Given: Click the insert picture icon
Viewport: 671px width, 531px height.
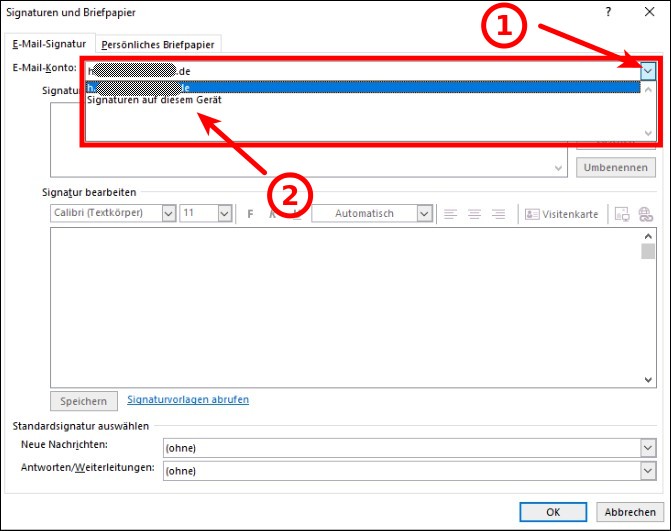Looking at the screenshot, I should pyautogui.click(x=622, y=214).
